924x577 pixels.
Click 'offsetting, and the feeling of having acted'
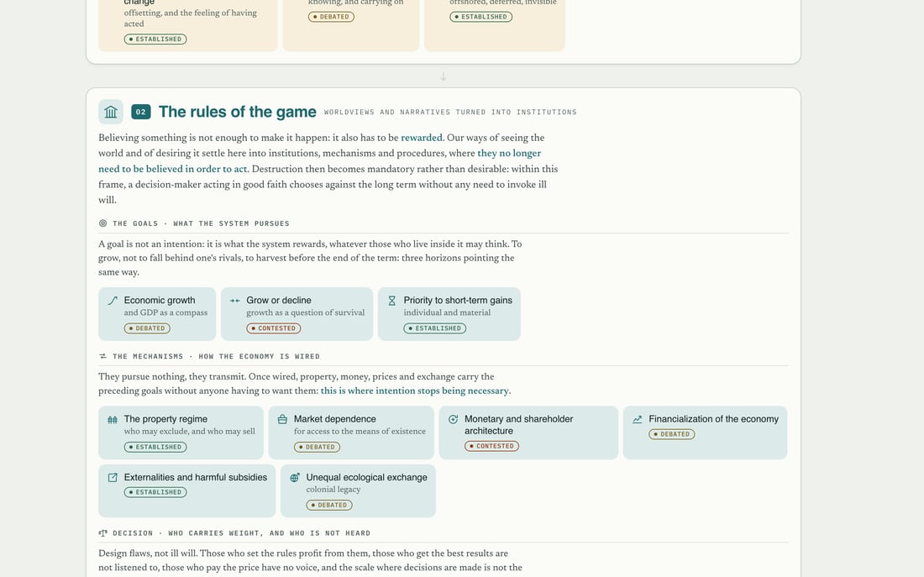(191, 18)
